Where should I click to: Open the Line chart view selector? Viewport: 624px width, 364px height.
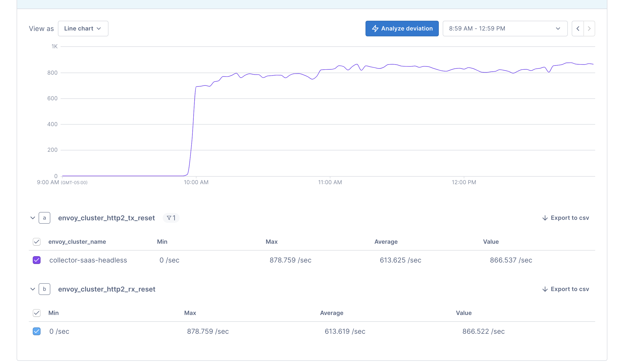pyautogui.click(x=83, y=29)
